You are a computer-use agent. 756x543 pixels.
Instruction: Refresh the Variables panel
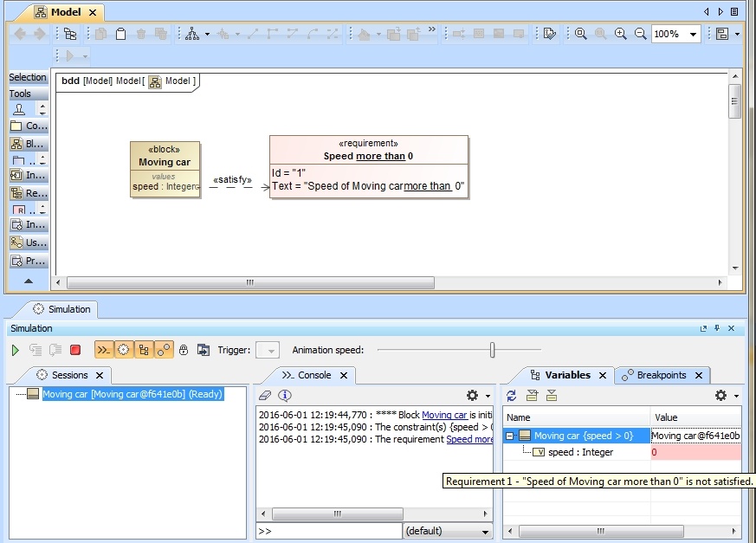click(511, 396)
